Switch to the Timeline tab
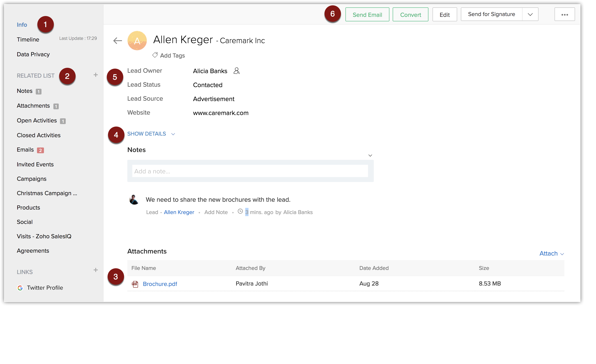The width and height of the screenshot is (596, 364). (x=28, y=39)
